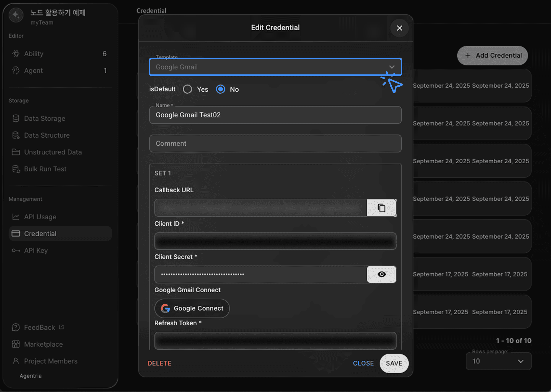551x392 pixels.
Task: Open Marketplace via the store icon
Action: (x=16, y=344)
